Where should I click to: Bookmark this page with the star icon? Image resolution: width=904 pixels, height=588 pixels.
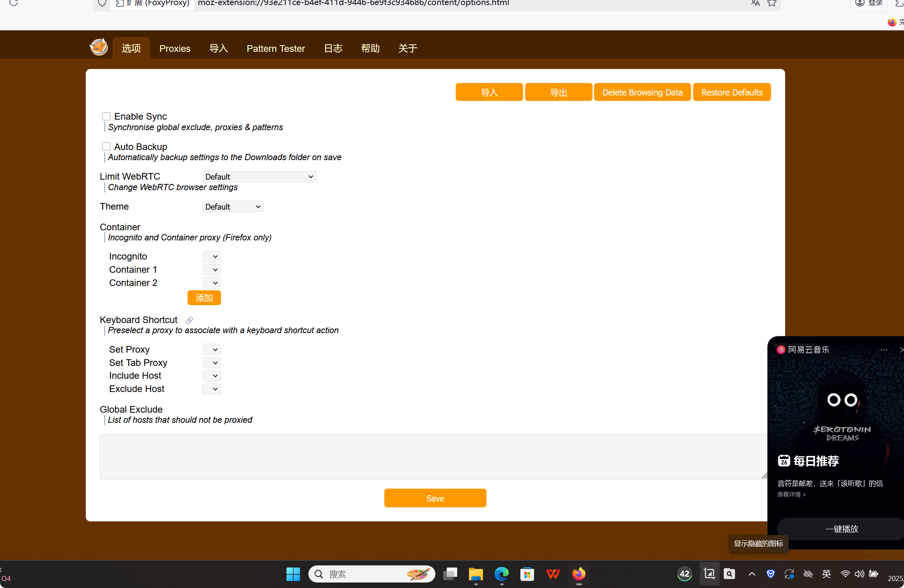coord(772,4)
